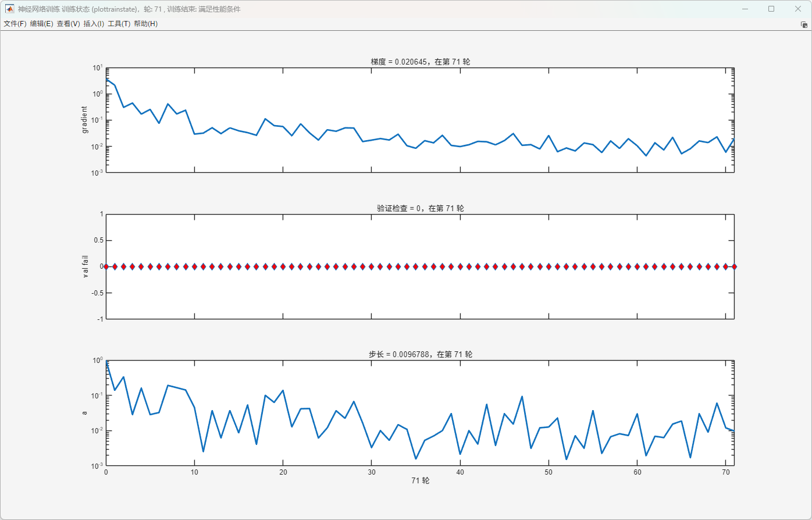The width and height of the screenshot is (812, 520).
Task: Click the "a" y-axis label of bottom plot
Action: click(85, 413)
